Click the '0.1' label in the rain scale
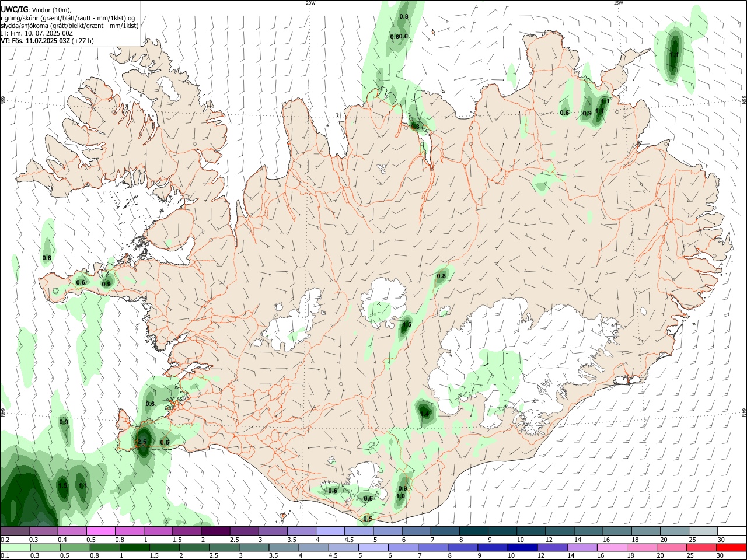The image size is (747, 560). [x=5, y=556]
